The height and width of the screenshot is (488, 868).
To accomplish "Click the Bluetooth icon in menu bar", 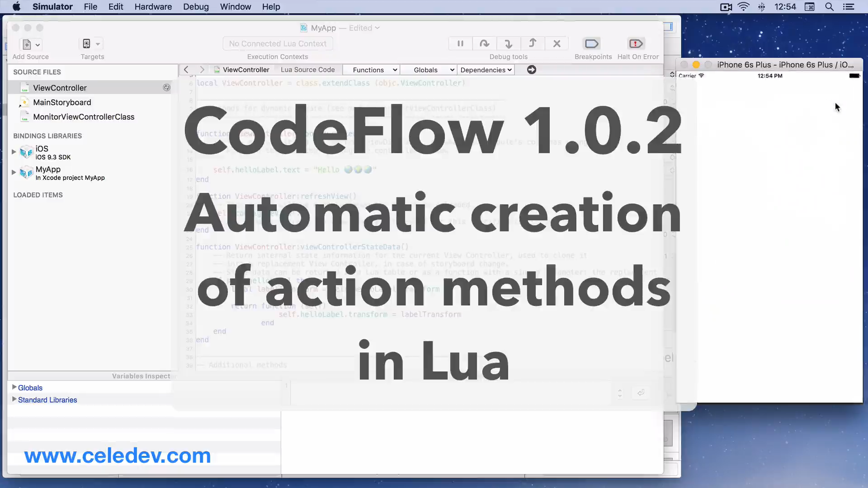I will [x=762, y=7].
